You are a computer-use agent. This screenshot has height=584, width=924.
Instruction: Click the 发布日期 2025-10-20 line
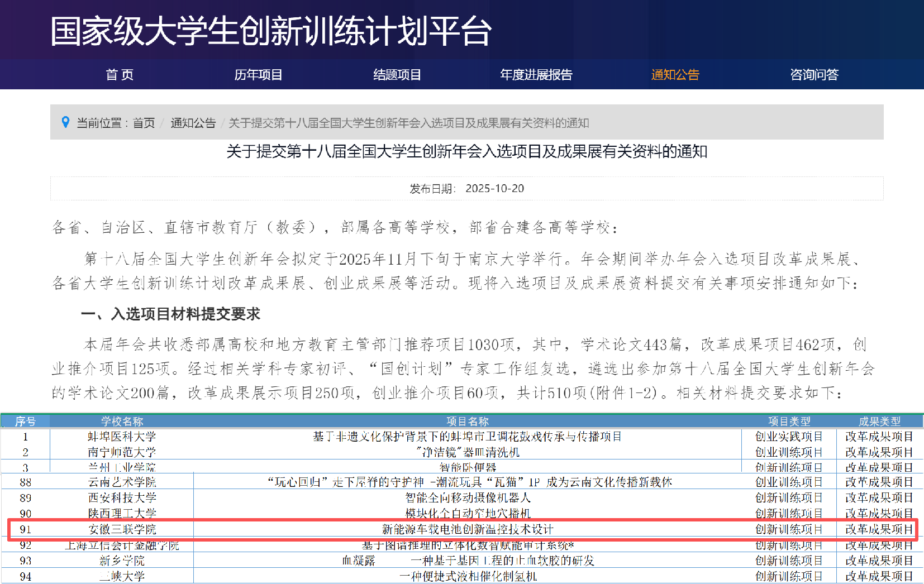(467, 189)
